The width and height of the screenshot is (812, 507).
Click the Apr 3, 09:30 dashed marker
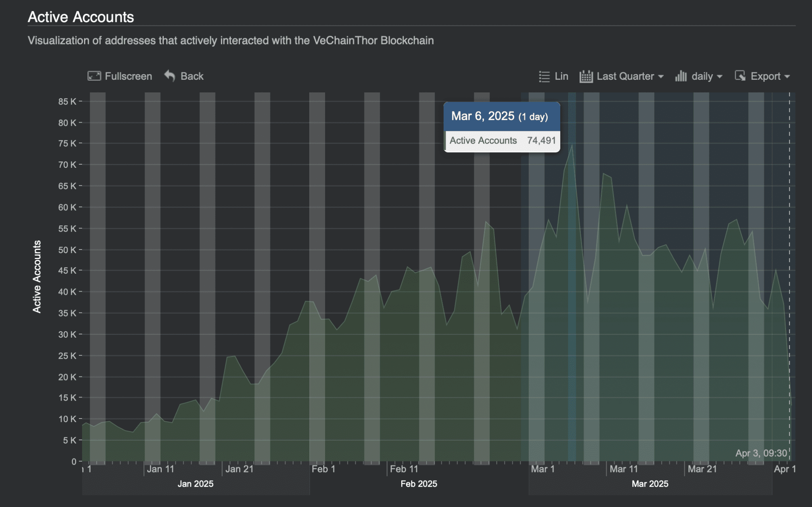[x=789, y=453]
